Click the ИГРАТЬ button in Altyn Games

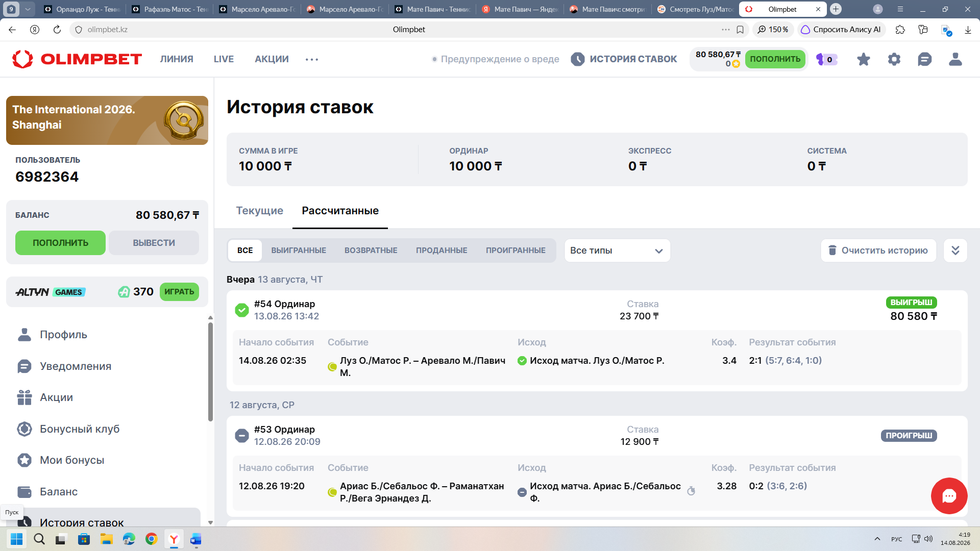pyautogui.click(x=179, y=292)
